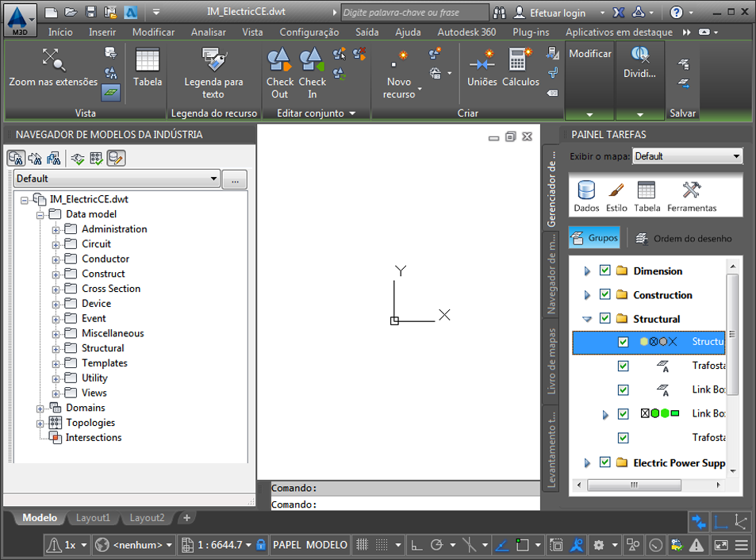Click the binoculars search icon

coord(500,13)
